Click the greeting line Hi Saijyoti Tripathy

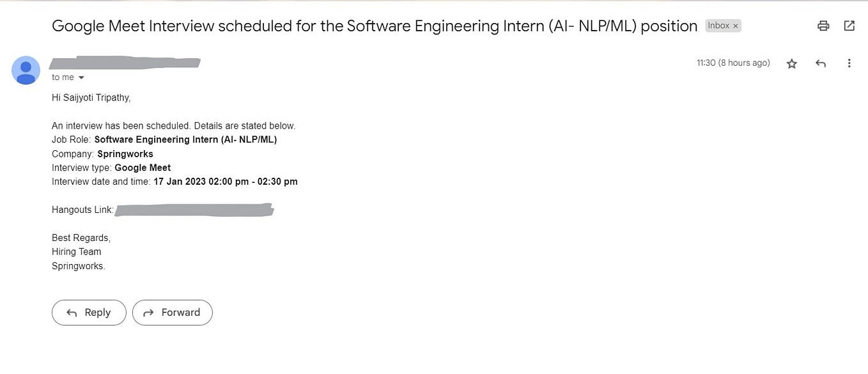(x=91, y=98)
